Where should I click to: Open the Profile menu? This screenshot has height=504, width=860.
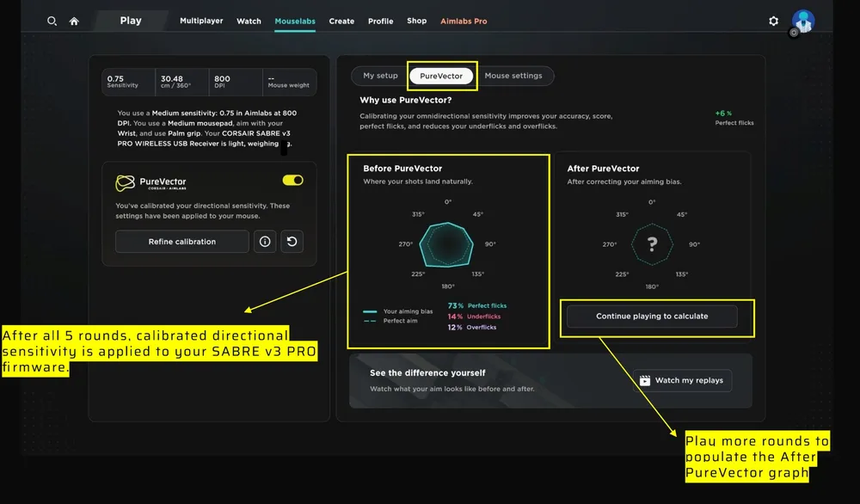click(x=381, y=21)
